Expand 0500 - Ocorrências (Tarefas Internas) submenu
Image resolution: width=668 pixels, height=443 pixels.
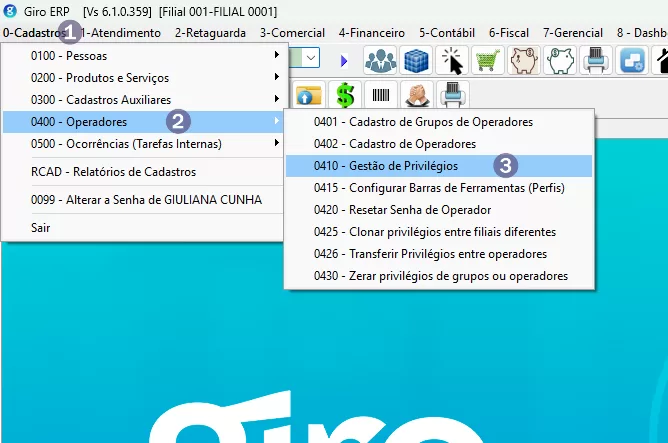pos(140,143)
